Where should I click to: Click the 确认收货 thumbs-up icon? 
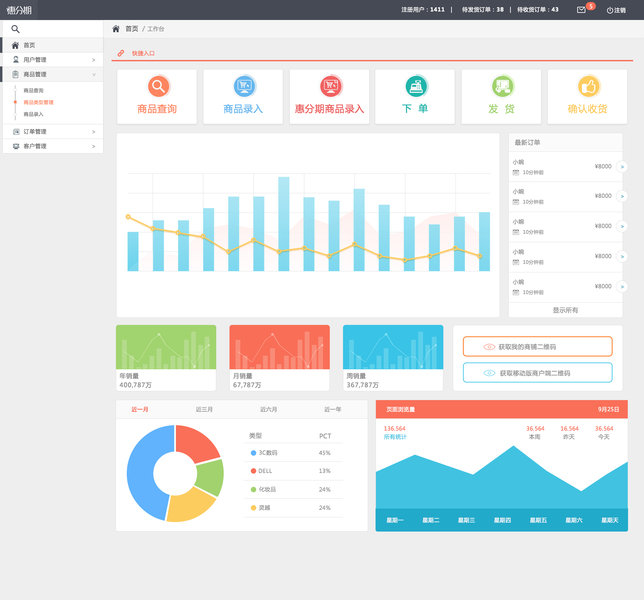[x=589, y=86]
